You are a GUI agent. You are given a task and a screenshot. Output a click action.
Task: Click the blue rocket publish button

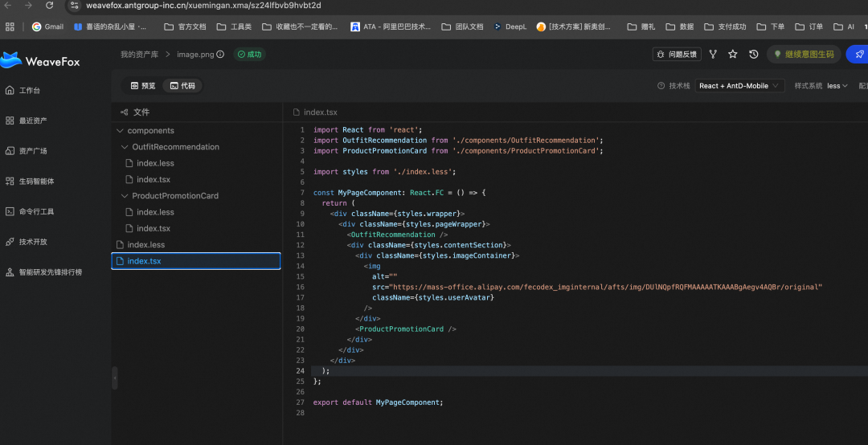858,55
